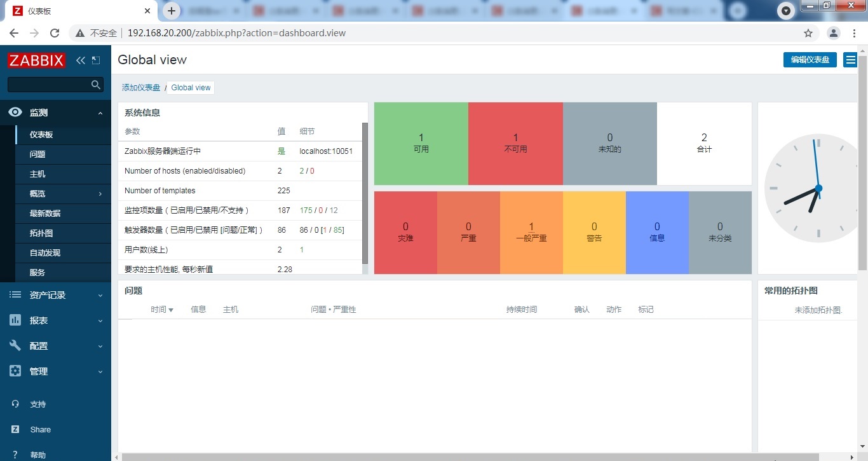The image size is (868, 461).
Task: Click the question mark help icon
Action: (15, 455)
